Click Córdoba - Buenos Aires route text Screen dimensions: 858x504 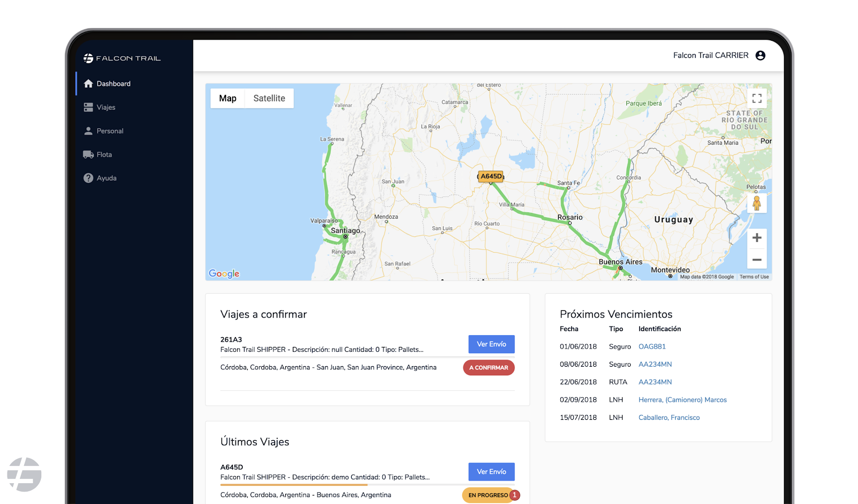pyautogui.click(x=306, y=495)
